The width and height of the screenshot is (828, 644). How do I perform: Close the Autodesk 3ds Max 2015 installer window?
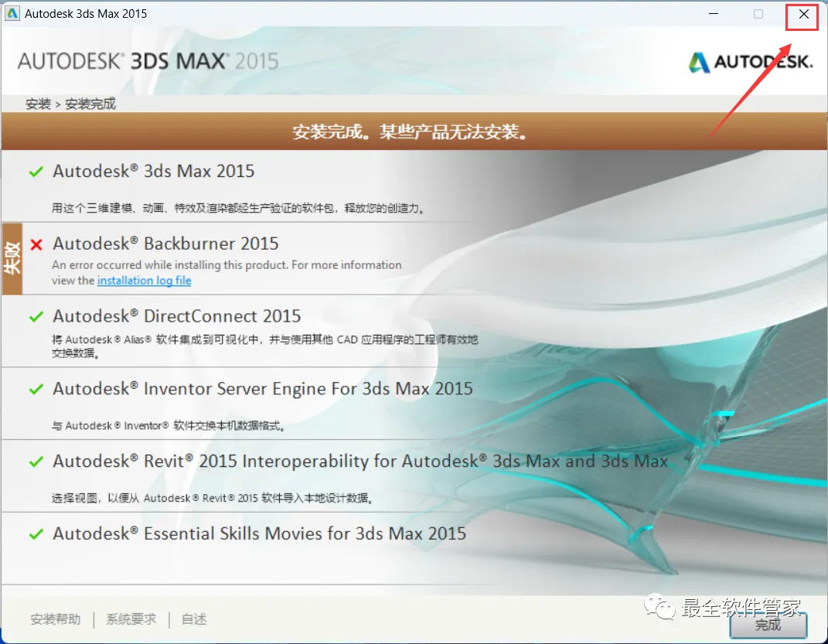[803, 14]
